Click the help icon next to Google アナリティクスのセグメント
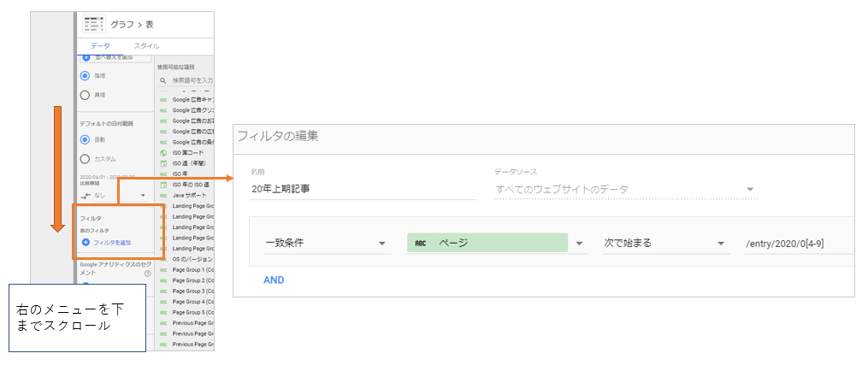This screenshot has height=371, width=868. tap(148, 274)
